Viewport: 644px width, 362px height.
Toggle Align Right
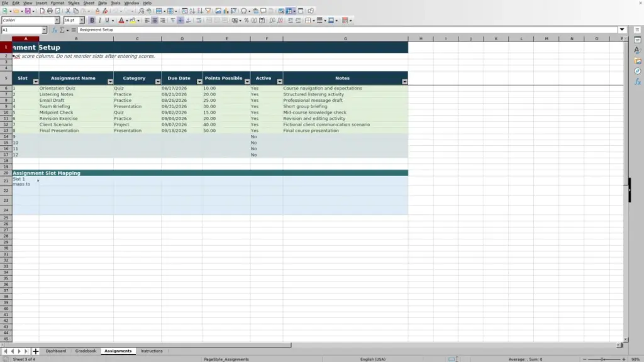(x=163, y=20)
